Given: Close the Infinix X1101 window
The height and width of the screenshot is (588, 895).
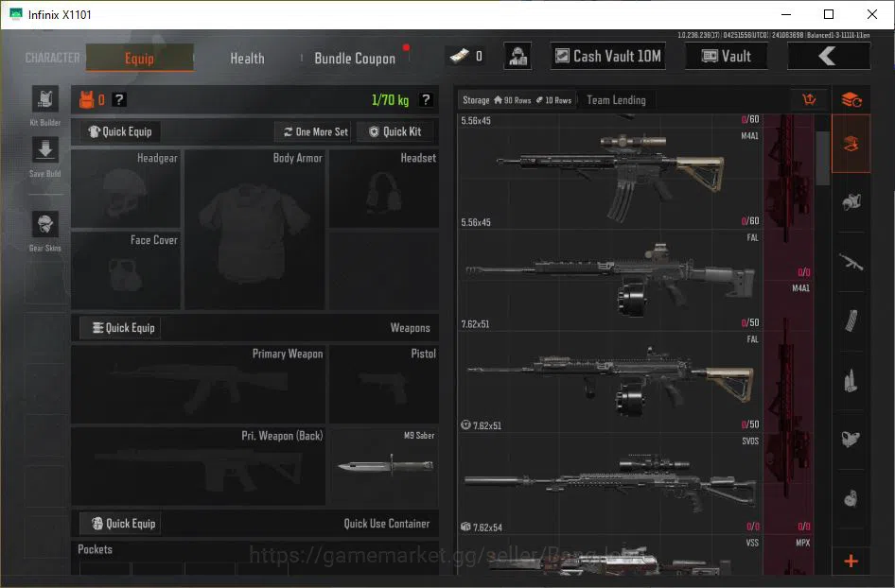Looking at the screenshot, I should tap(872, 14).
